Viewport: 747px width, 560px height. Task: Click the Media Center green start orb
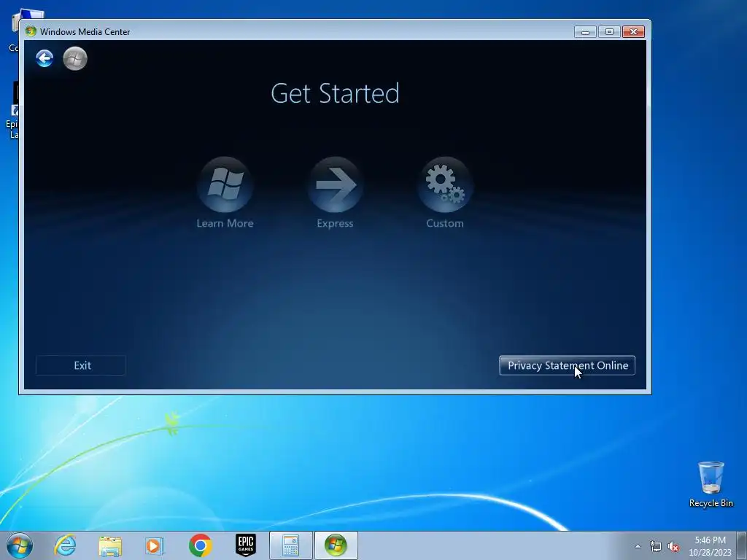click(75, 58)
